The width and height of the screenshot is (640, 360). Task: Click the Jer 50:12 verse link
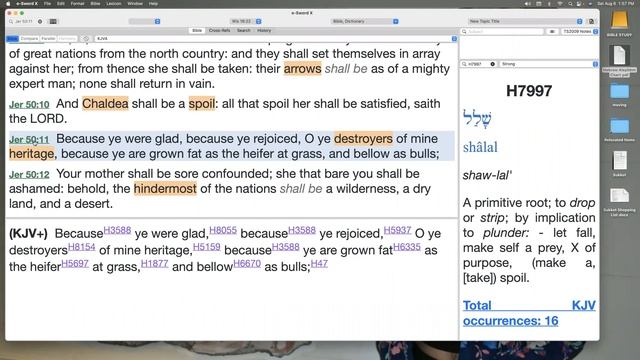[29, 175]
